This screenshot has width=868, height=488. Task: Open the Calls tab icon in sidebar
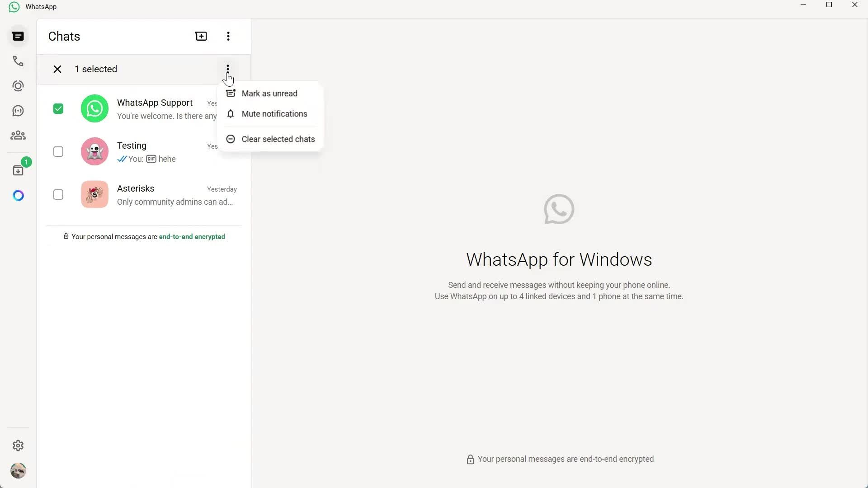tap(18, 61)
